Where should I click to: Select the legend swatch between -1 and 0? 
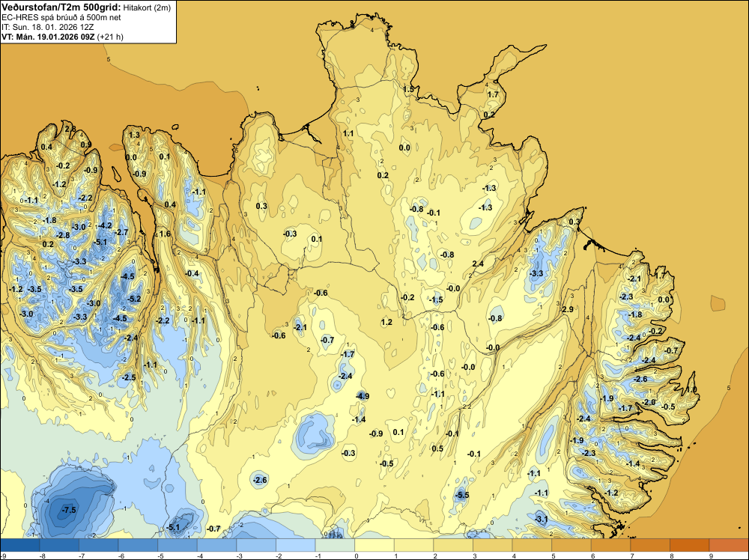coord(335,545)
